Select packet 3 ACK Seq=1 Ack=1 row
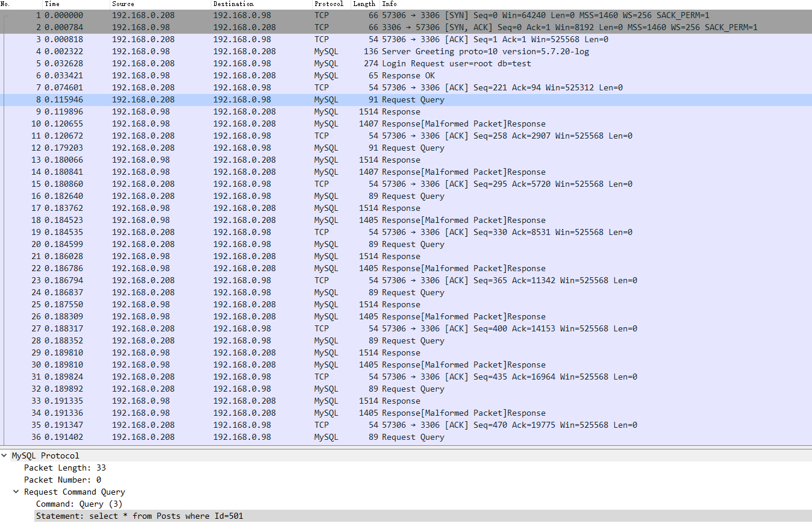The image size is (812, 529). click(x=406, y=39)
